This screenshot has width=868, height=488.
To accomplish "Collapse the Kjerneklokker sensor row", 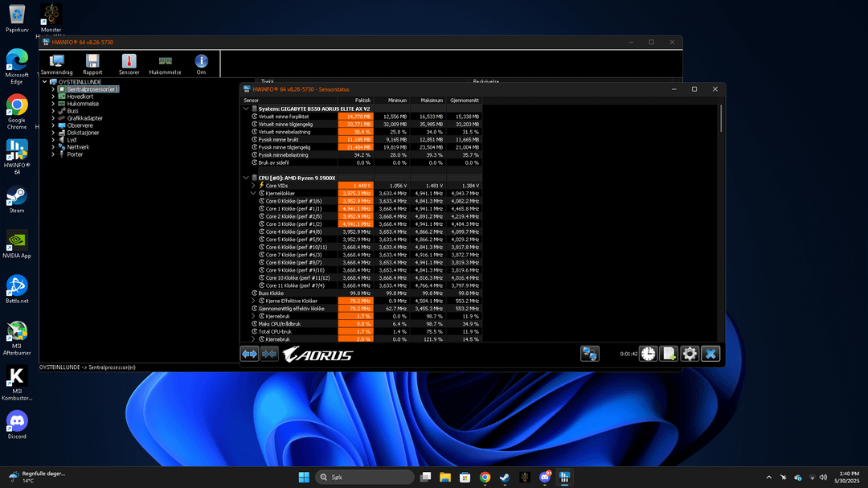I will (x=253, y=193).
